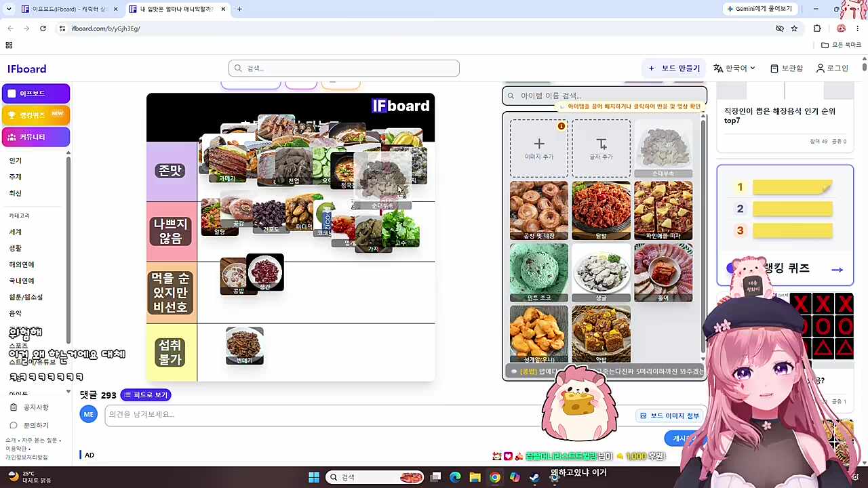Select the 곱창 및 내장 item thumbnail
This screenshot has width=868, height=488.
pos(539,210)
